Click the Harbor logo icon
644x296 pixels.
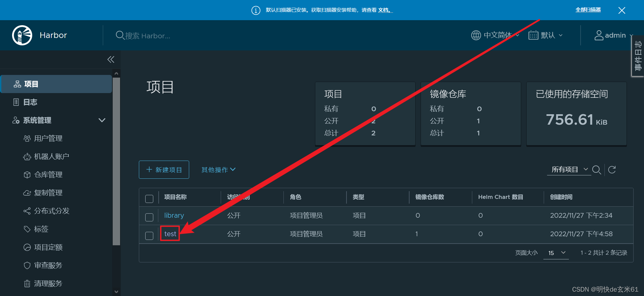pyautogui.click(x=22, y=35)
